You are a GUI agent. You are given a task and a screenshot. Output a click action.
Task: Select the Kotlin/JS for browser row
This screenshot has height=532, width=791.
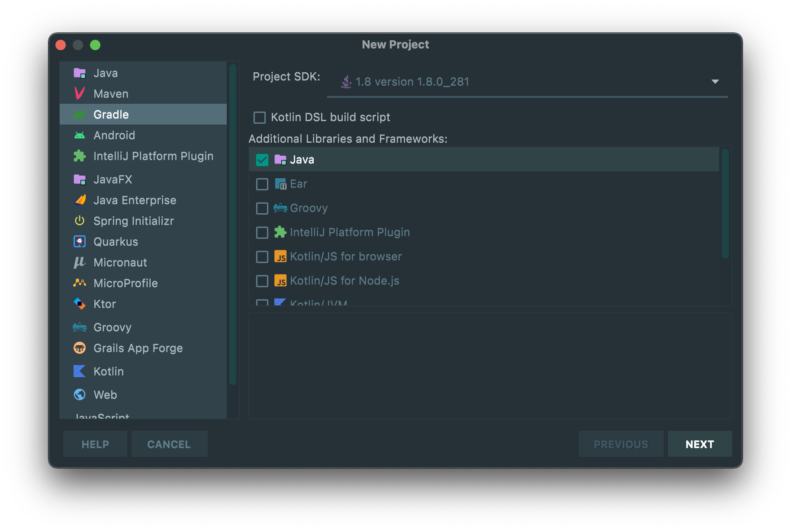point(346,256)
